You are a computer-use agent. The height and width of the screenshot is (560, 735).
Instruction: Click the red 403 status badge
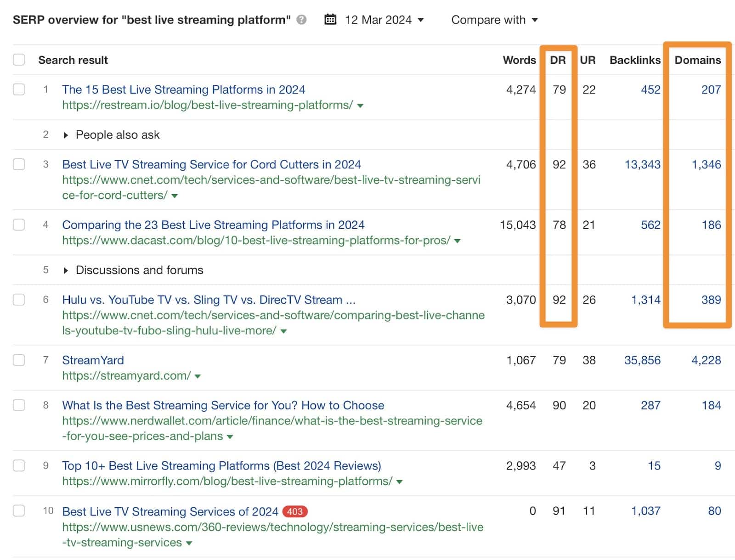tap(295, 511)
